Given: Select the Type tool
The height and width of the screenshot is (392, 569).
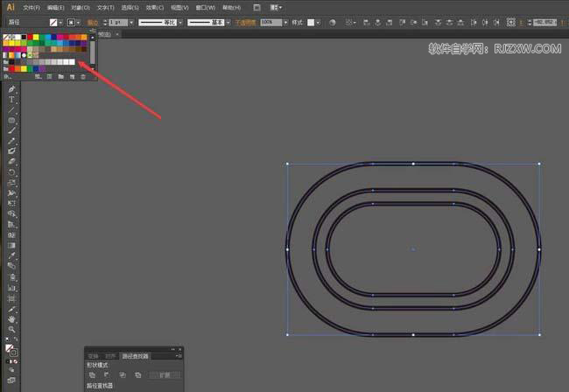Looking at the screenshot, I should (x=11, y=100).
